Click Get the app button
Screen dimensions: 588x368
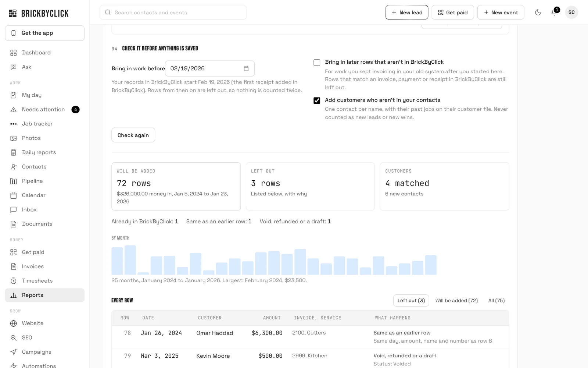[44, 33]
